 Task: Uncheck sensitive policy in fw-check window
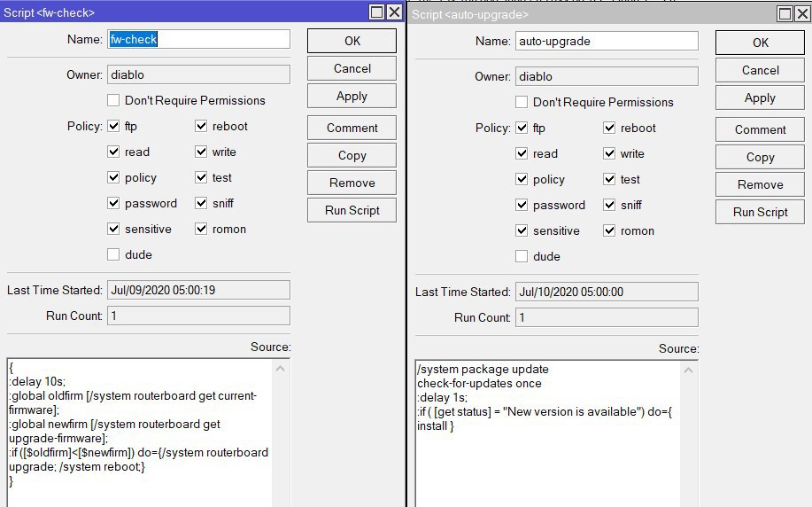tap(113, 229)
